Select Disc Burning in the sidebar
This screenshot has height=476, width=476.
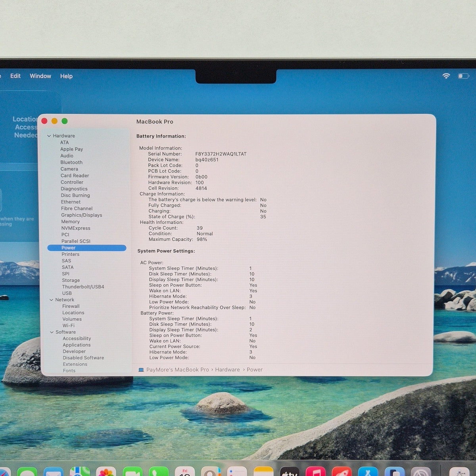coord(75,195)
